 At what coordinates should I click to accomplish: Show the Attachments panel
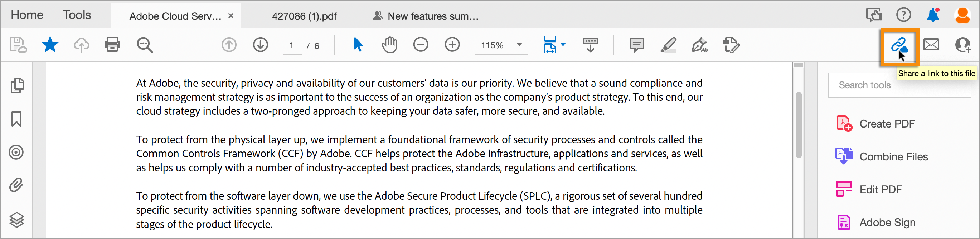17,186
